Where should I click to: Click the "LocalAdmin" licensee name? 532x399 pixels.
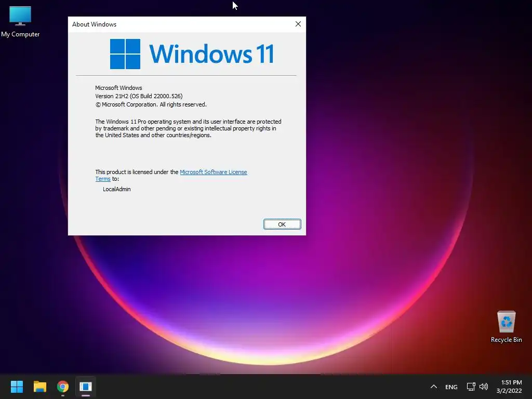[117, 189]
